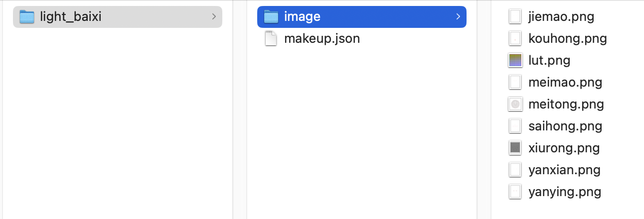Click the meitong.png file icon
This screenshot has height=219, width=644.
click(x=515, y=104)
